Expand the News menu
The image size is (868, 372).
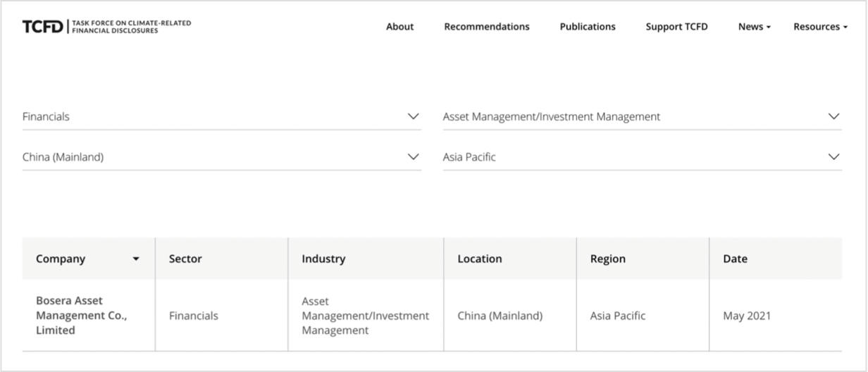click(x=755, y=27)
